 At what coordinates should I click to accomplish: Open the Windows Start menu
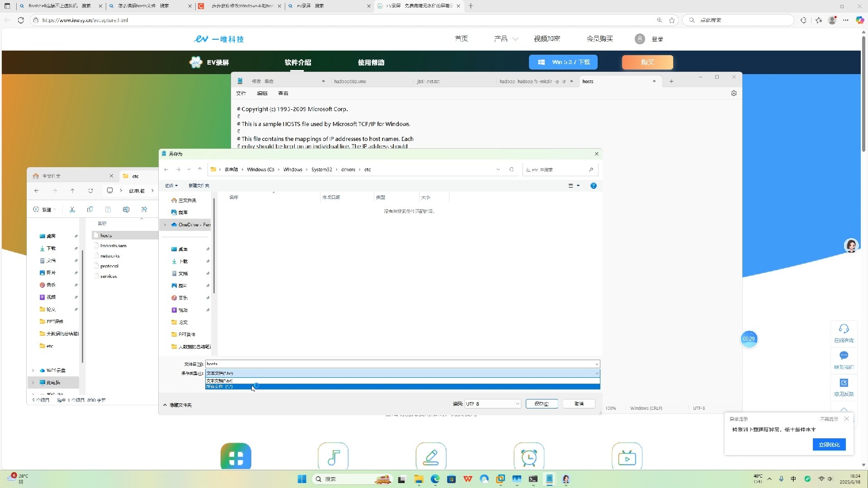(302, 479)
